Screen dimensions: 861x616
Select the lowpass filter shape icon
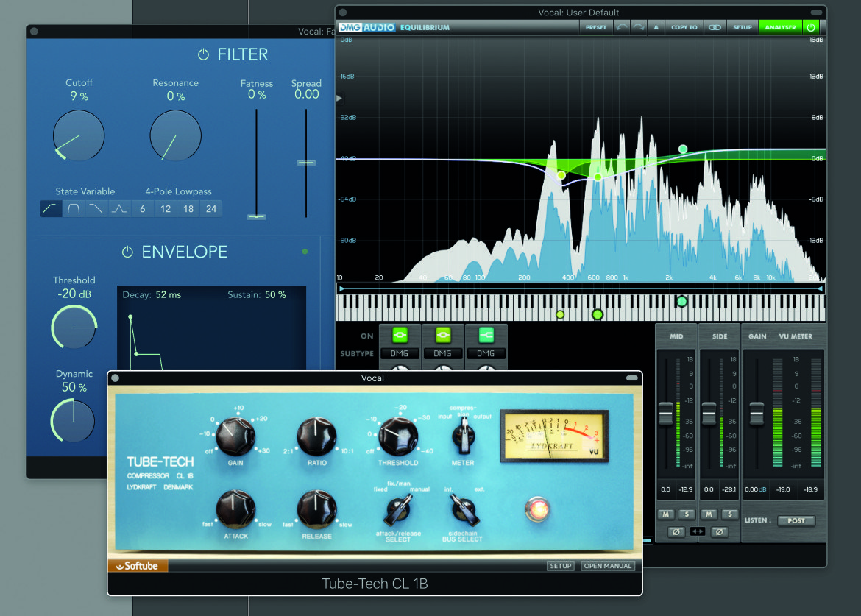point(96,208)
